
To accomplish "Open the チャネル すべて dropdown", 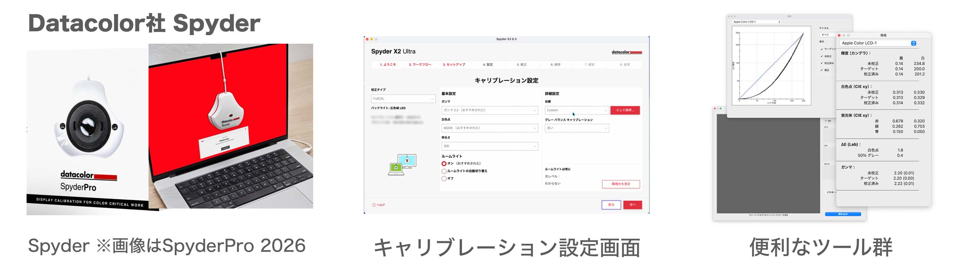I will pos(828,34).
